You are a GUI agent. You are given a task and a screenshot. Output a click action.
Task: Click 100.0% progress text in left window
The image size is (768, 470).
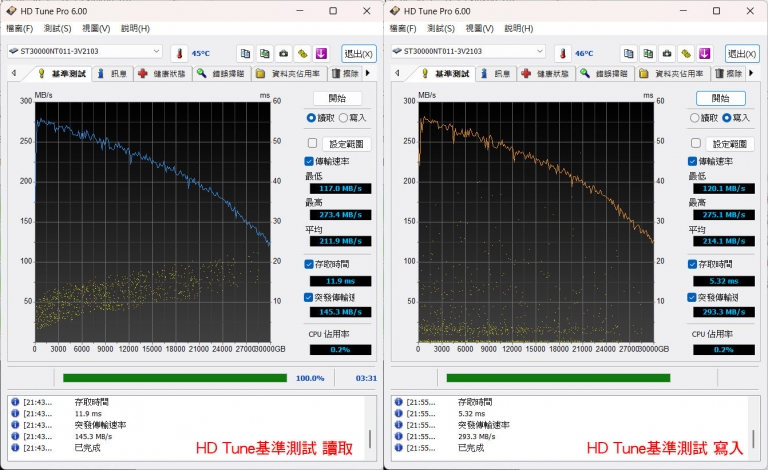click(310, 378)
